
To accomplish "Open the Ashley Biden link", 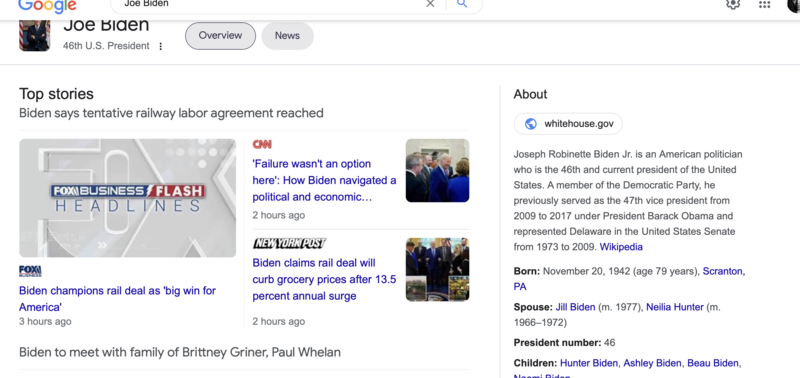I will [x=652, y=363].
